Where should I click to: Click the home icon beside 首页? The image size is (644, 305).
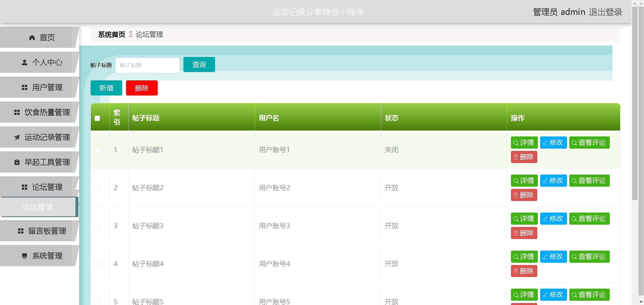tap(32, 38)
